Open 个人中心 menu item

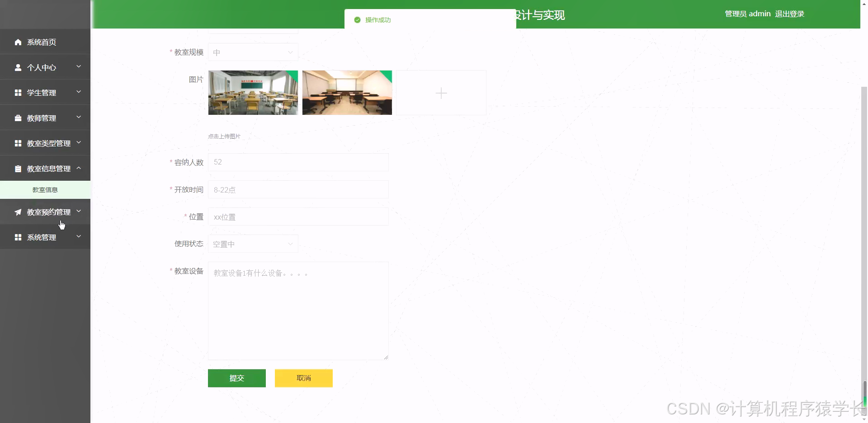(45, 67)
